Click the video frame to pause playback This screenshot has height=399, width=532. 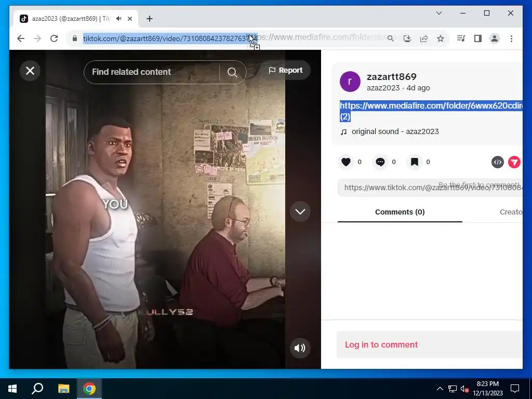click(x=165, y=209)
